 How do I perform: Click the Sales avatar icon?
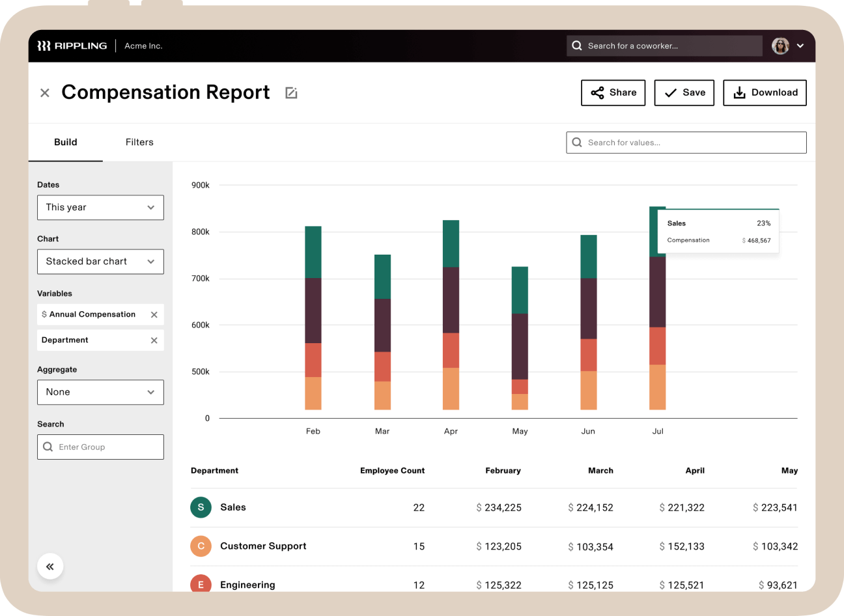[201, 507]
